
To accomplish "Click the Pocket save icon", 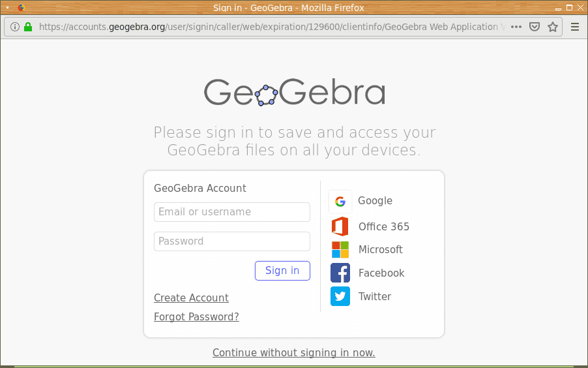I will point(535,27).
